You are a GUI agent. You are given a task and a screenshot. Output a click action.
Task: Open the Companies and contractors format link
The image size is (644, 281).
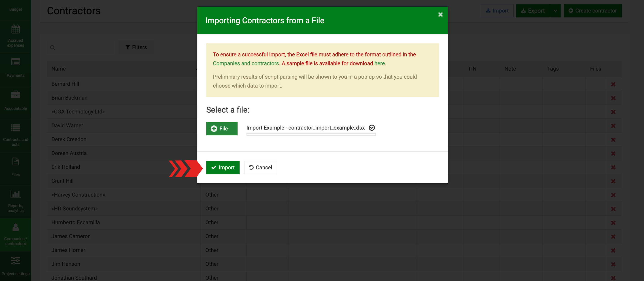click(246, 63)
